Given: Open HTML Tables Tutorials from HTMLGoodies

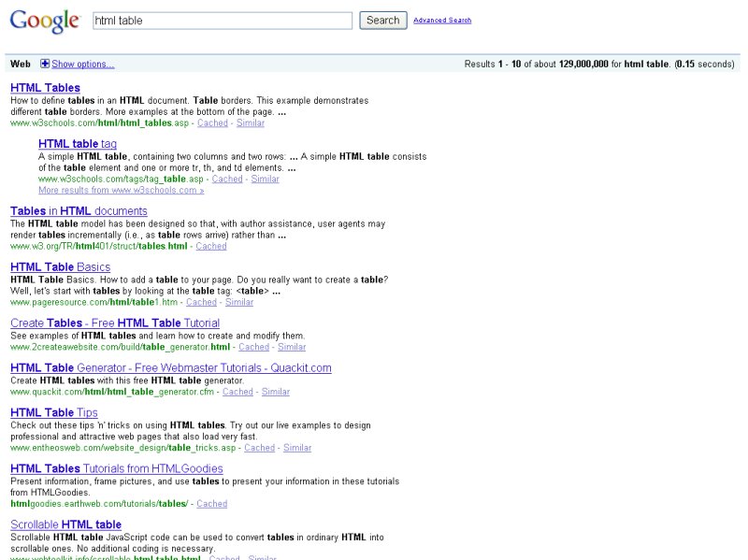Looking at the screenshot, I should pos(116,468).
